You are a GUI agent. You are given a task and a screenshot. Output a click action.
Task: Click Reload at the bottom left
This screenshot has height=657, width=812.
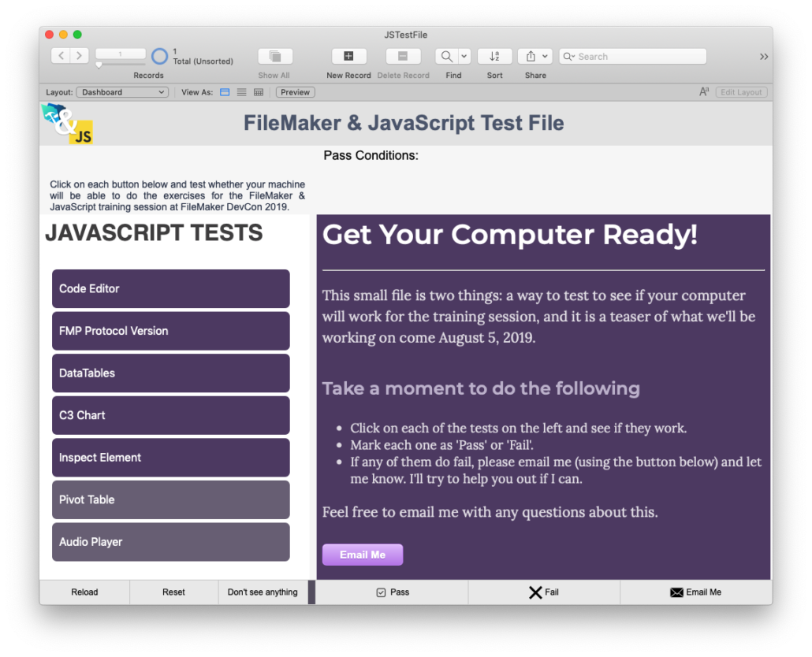[84, 592]
